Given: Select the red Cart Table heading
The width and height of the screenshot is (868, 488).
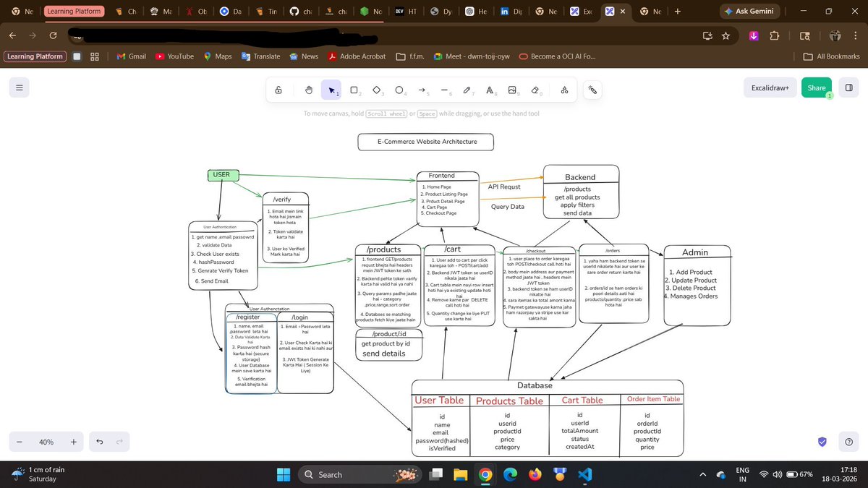Looking at the screenshot, I should tap(582, 400).
